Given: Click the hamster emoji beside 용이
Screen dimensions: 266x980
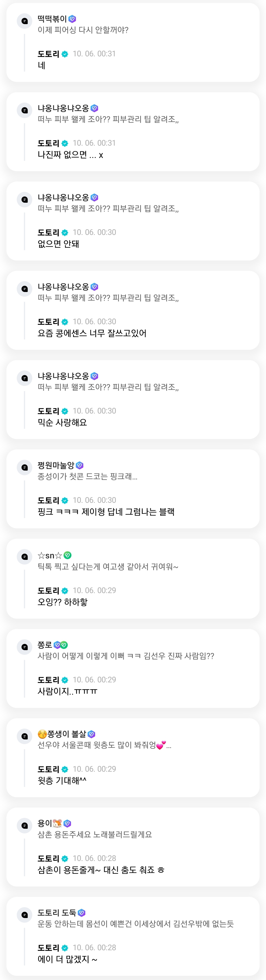Looking at the screenshot, I should [x=57, y=823].
